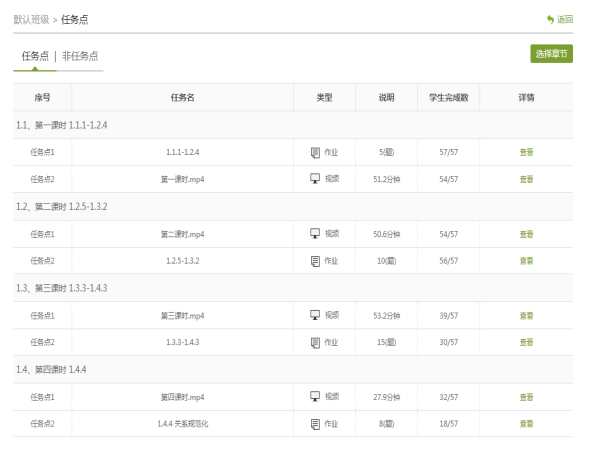Click the video icon beside 第一课时.mp4

315,179
